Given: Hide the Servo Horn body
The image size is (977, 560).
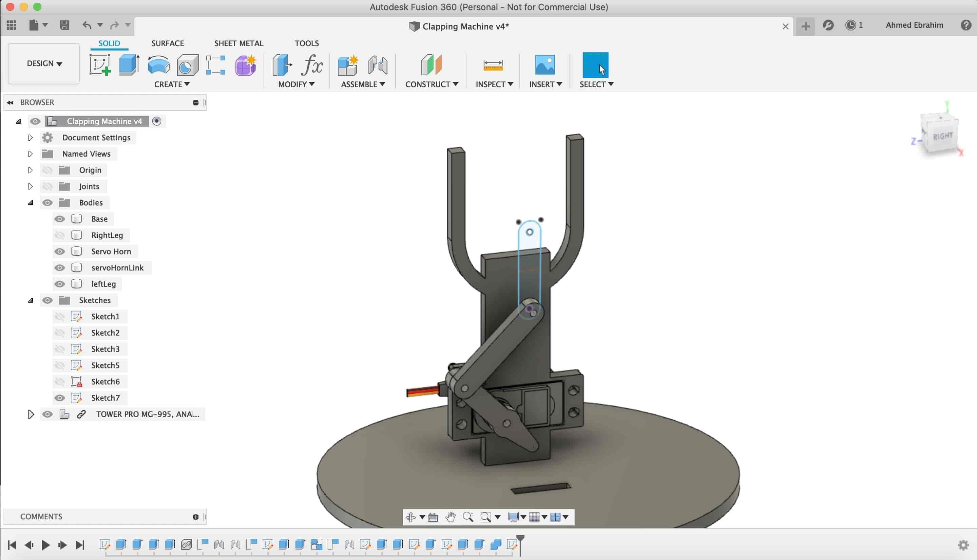Looking at the screenshot, I should (59, 252).
